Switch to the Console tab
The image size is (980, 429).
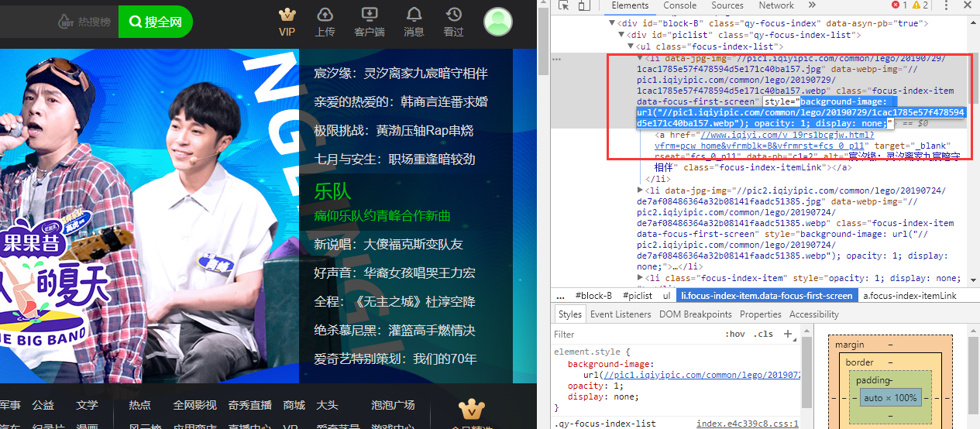coord(679,5)
